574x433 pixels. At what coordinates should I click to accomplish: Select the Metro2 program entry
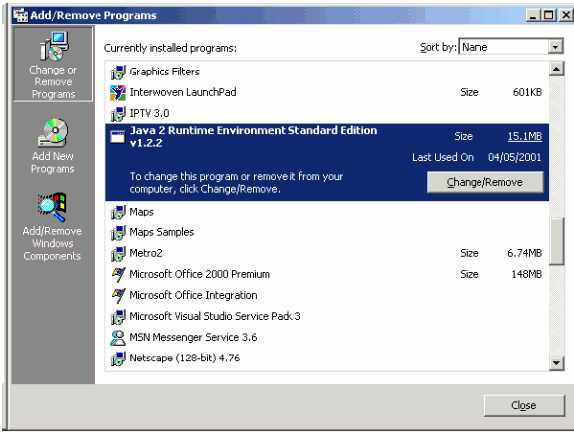(x=327, y=253)
